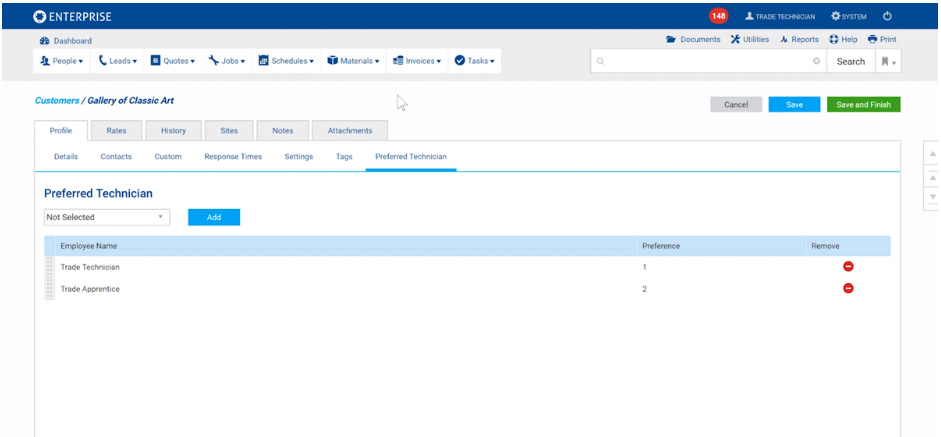Open the Not Selected technician dropdown
The image size is (941, 437).
(107, 217)
